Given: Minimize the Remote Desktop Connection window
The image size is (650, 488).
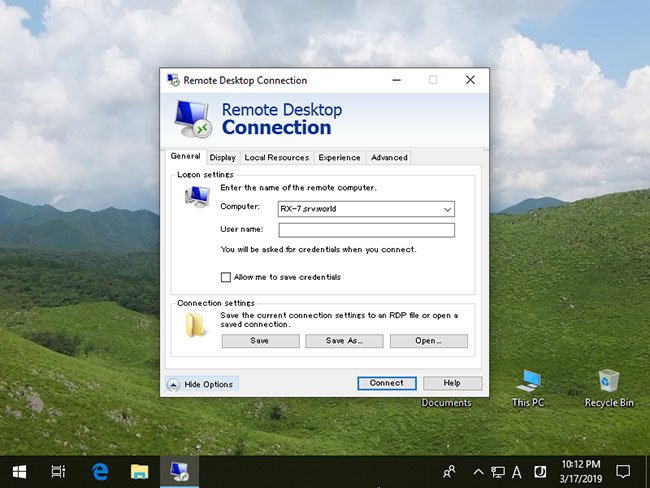Looking at the screenshot, I should [x=396, y=80].
